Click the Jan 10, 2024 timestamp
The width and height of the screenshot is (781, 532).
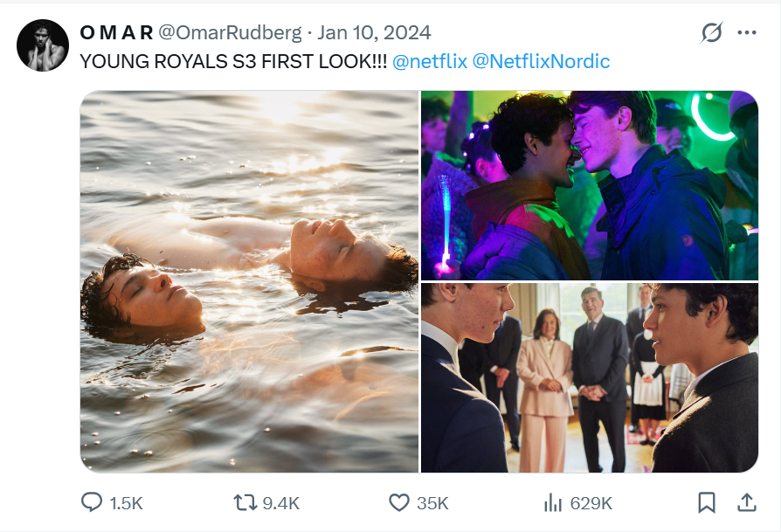(x=374, y=33)
